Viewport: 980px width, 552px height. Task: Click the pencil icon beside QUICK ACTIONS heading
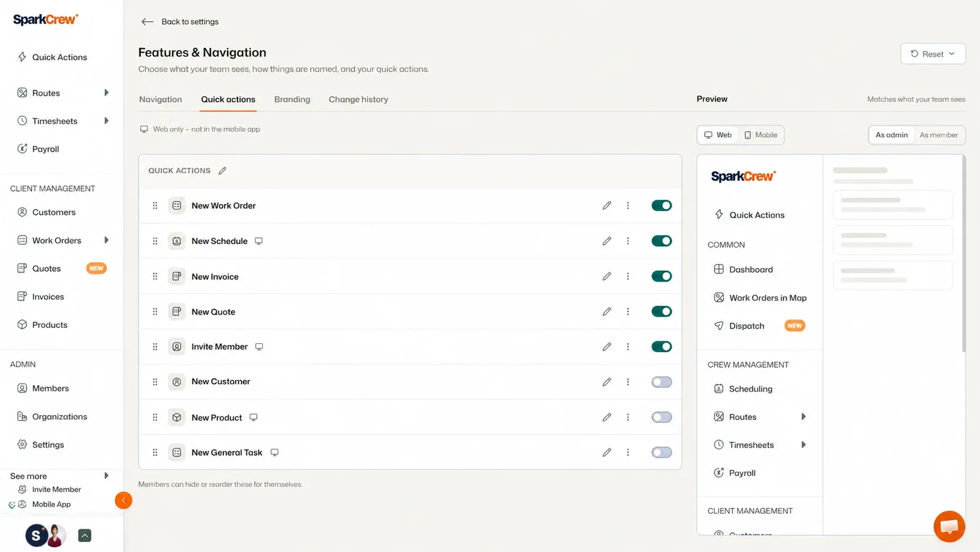point(222,171)
